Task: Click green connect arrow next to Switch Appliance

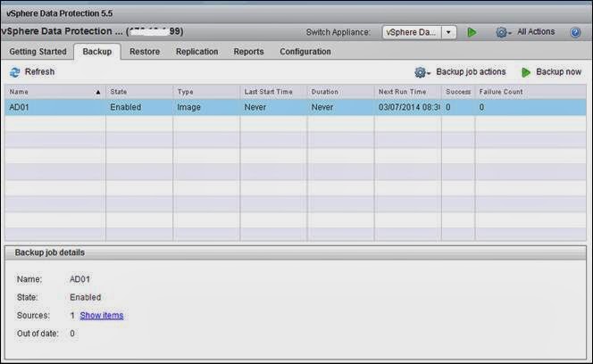Action: click(472, 32)
